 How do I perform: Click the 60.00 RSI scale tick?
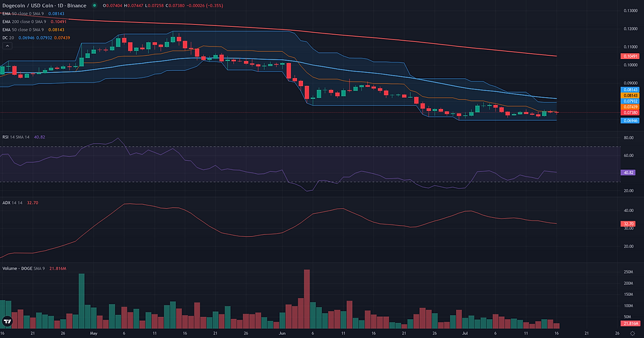point(629,156)
